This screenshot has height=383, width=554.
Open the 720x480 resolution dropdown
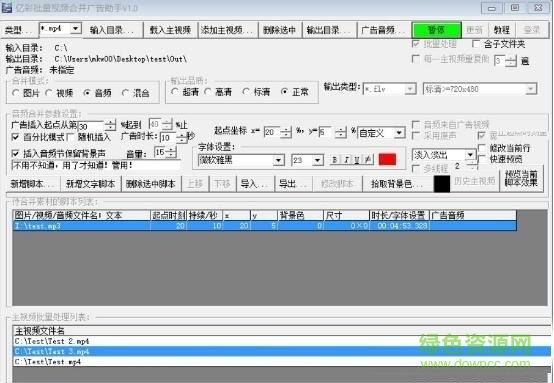531,89
